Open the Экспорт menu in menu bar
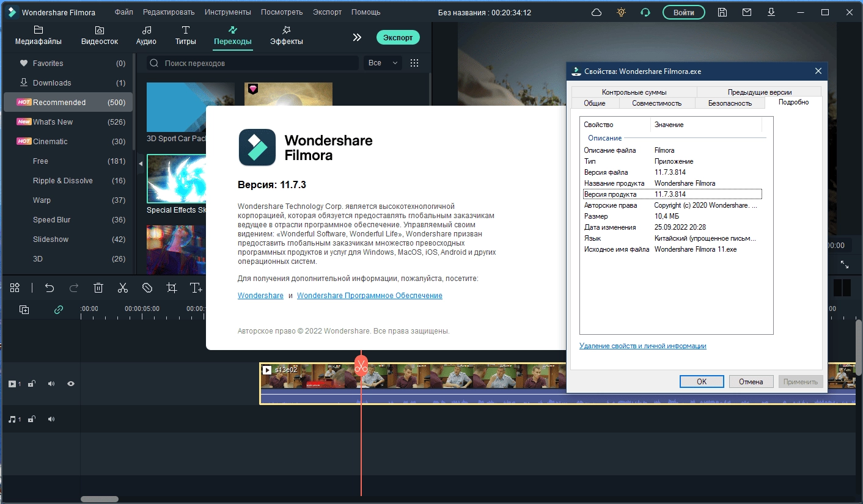 (x=327, y=12)
